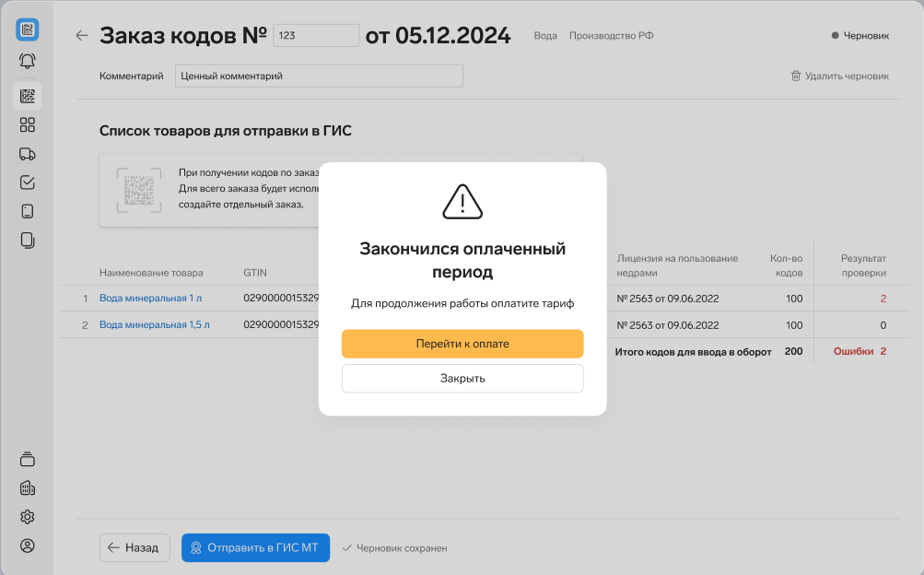Click "Отправить в ГИС МТ" button
924x575 pixels.
[x=255, y=547]
